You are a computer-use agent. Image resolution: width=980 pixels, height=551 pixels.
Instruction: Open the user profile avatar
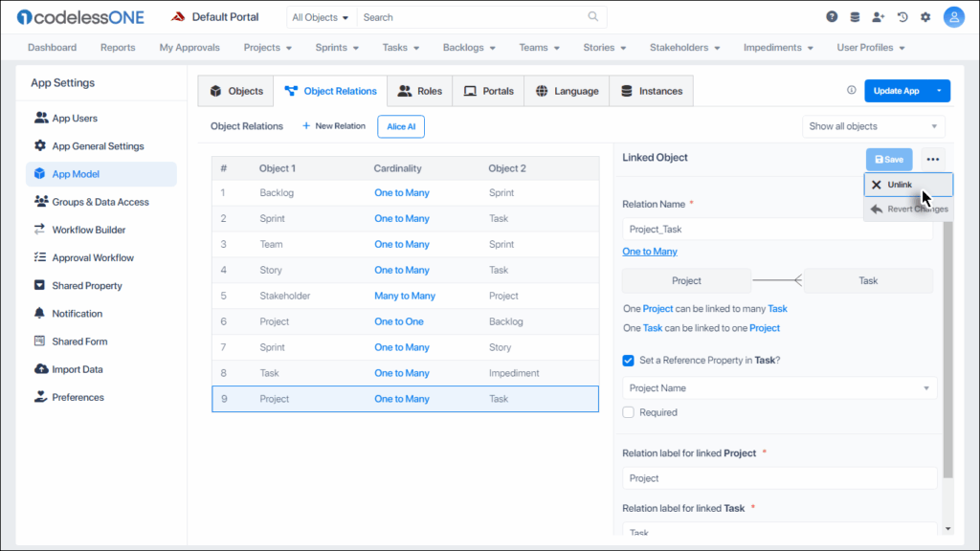[953, 17]
